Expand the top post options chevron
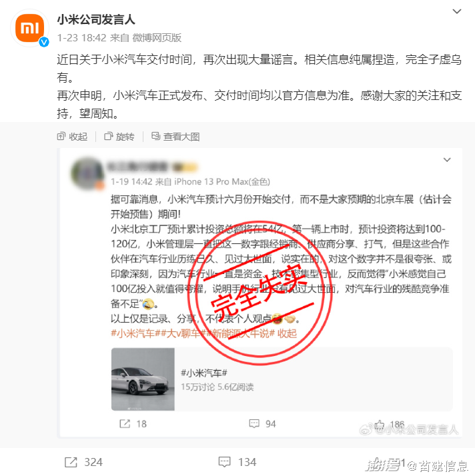The width and height of the screenshot is (475, 476). [457, 11]
